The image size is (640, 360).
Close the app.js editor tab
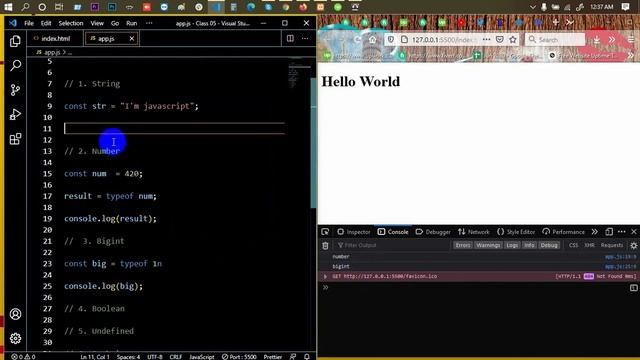[131, 38]
